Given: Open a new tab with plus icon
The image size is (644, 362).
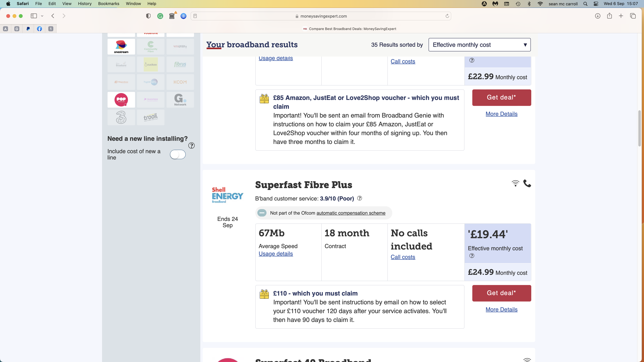Looking at the screenshot, I should [621, 16].
